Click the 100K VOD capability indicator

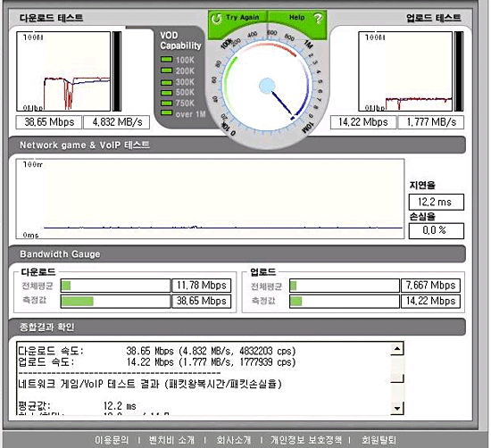[x=166, y=60]
